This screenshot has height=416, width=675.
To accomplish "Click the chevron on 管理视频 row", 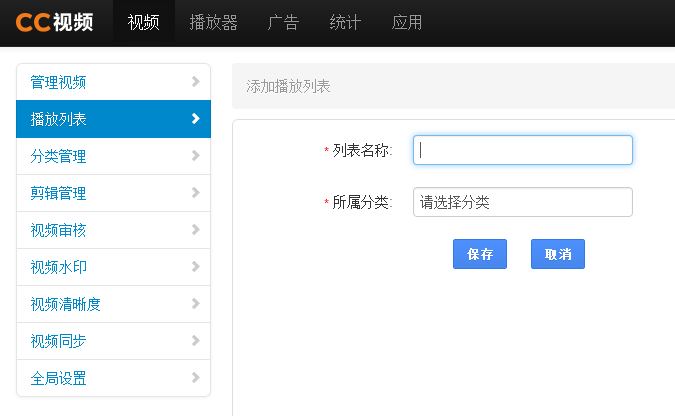I will 195,82.
